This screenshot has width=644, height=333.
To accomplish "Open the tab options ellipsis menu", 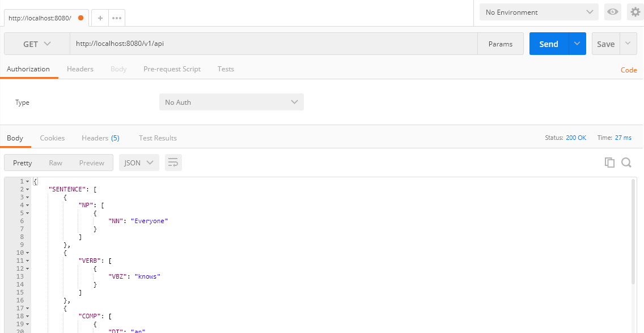I will click(x=116, y=17).
